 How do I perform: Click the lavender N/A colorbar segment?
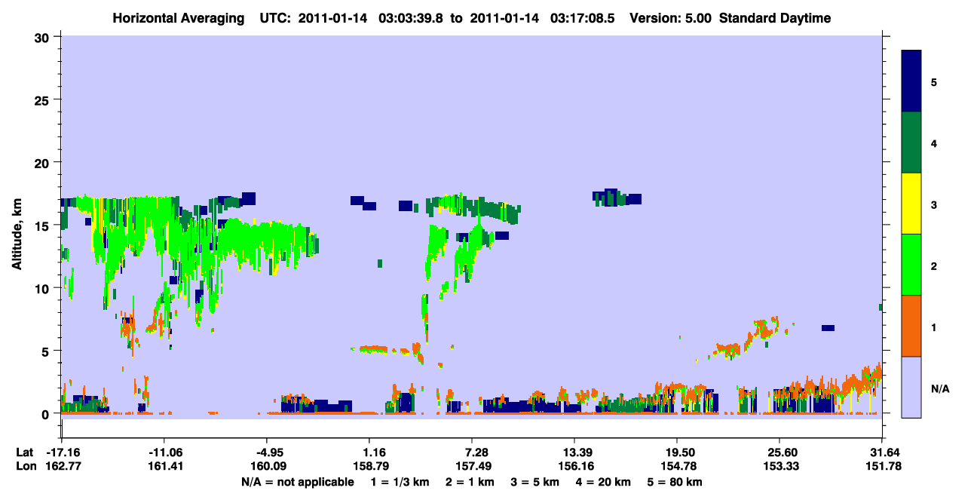coord(911,387)
